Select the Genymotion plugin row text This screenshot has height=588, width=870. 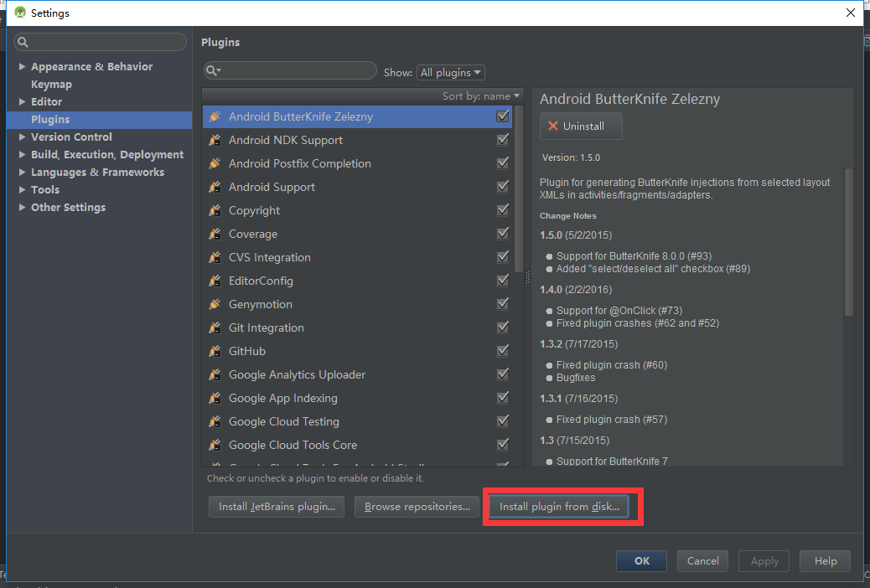(260, 304)
